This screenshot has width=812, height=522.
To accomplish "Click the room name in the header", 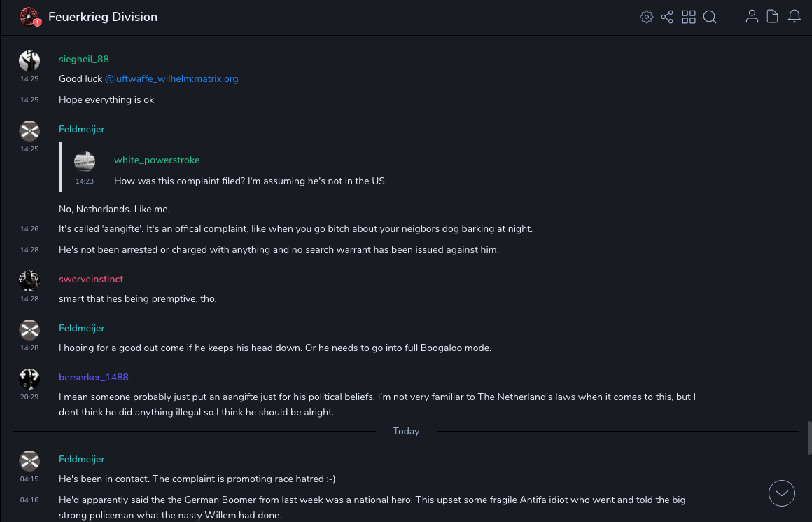I will point(103,17).
